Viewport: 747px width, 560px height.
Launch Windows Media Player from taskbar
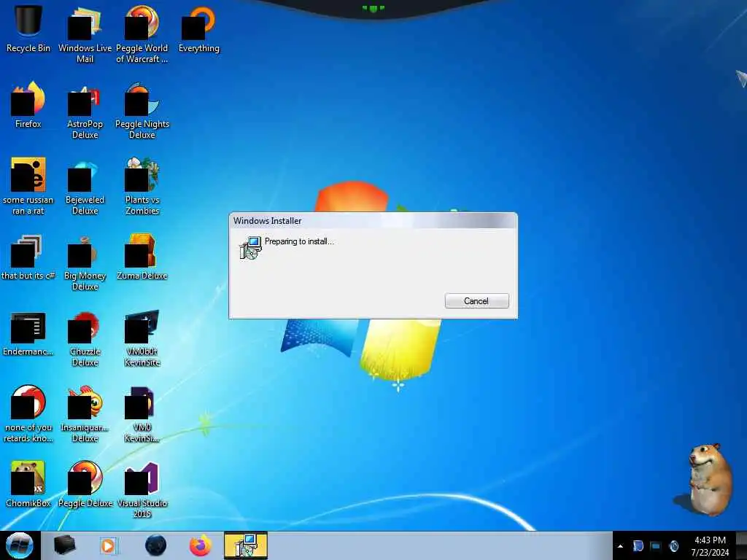point(109,545)
